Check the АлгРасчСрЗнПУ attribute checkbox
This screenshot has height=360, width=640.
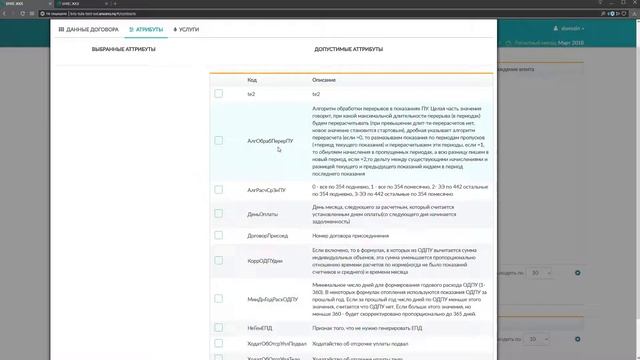coord(219,189)
